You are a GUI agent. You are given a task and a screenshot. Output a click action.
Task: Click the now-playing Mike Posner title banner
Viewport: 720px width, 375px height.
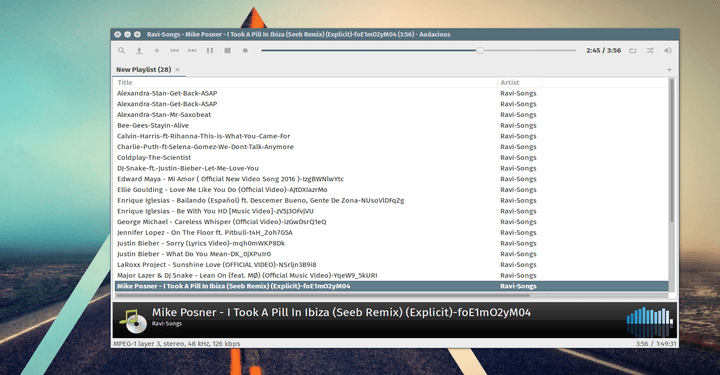pos(341,313)
